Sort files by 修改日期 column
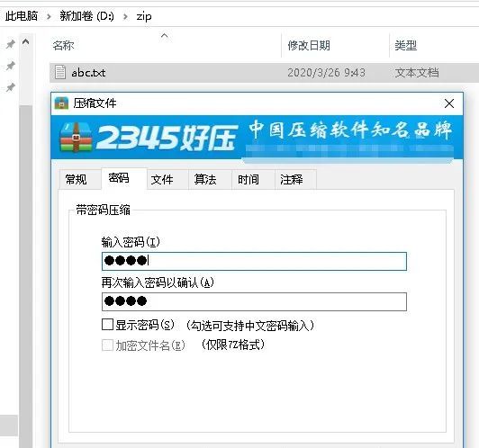479x448 pixels. point(309,46)
